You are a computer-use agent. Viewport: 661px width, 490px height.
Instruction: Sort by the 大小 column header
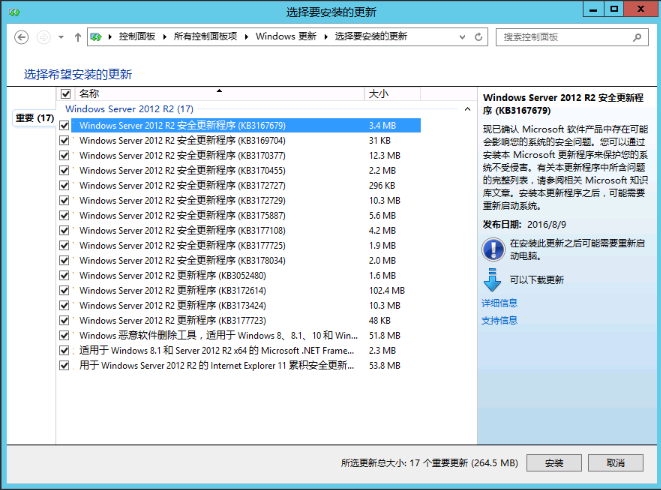click(392, 94)
